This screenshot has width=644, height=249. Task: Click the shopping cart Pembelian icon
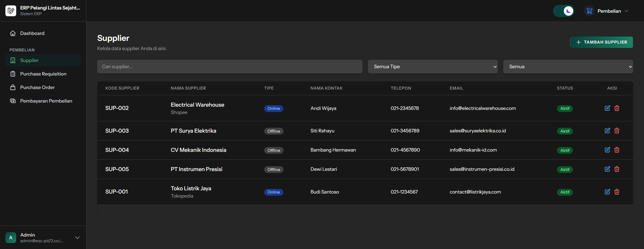point(589,11)
